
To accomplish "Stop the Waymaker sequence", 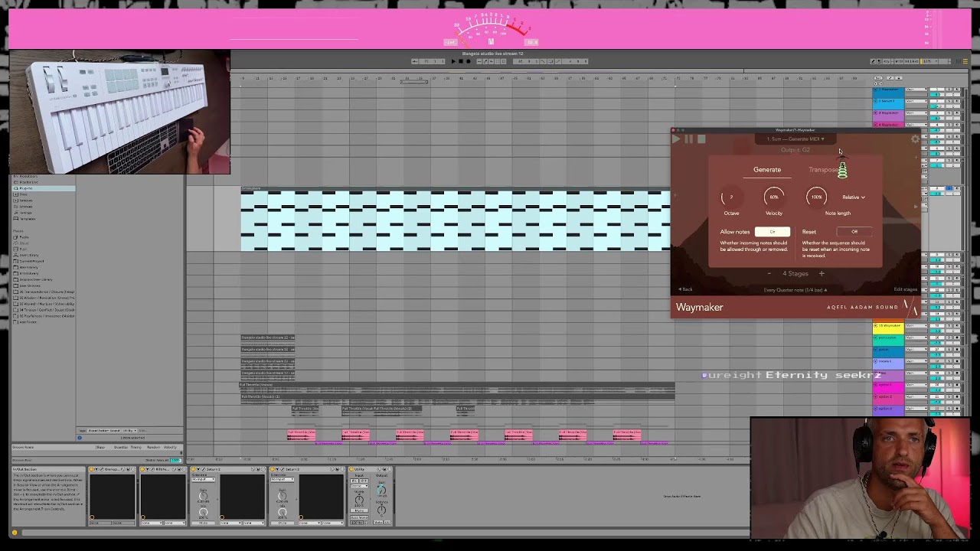I will pos(701,139).
